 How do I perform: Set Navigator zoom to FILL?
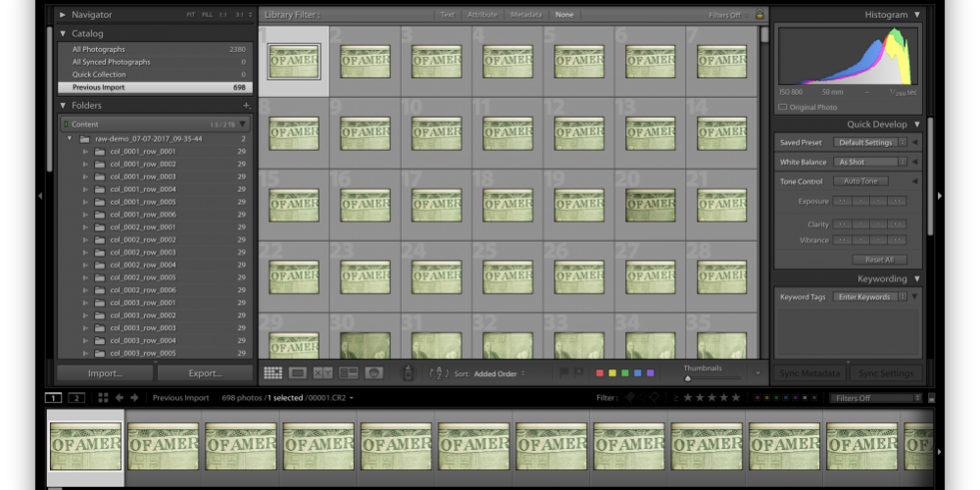[x=207, y=15]
